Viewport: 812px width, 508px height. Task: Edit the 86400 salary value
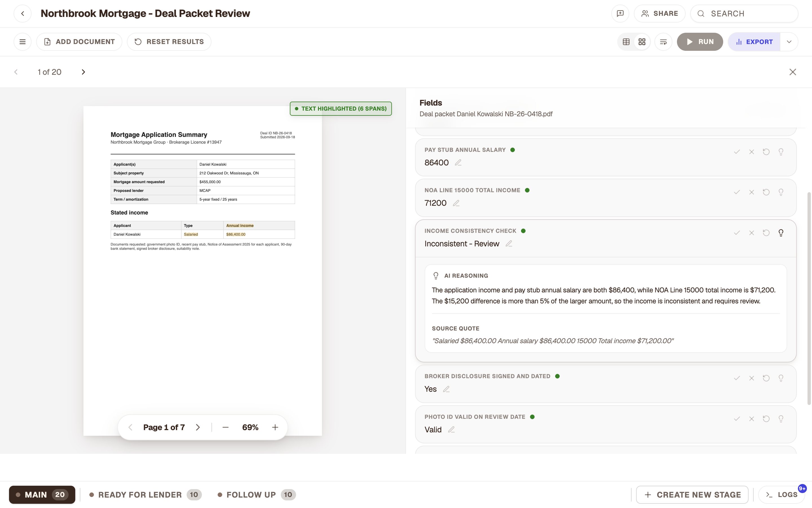(x=458, y=163)
